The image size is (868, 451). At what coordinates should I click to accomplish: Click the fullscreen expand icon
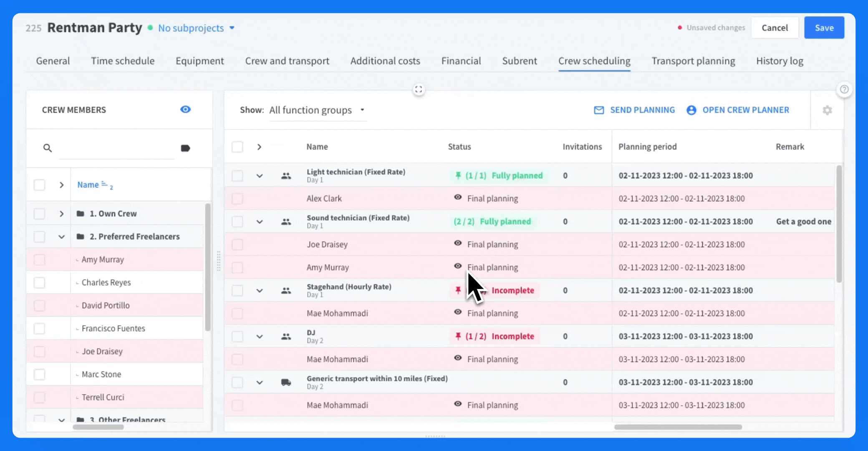pyautogui.click(x=419, y=89)
